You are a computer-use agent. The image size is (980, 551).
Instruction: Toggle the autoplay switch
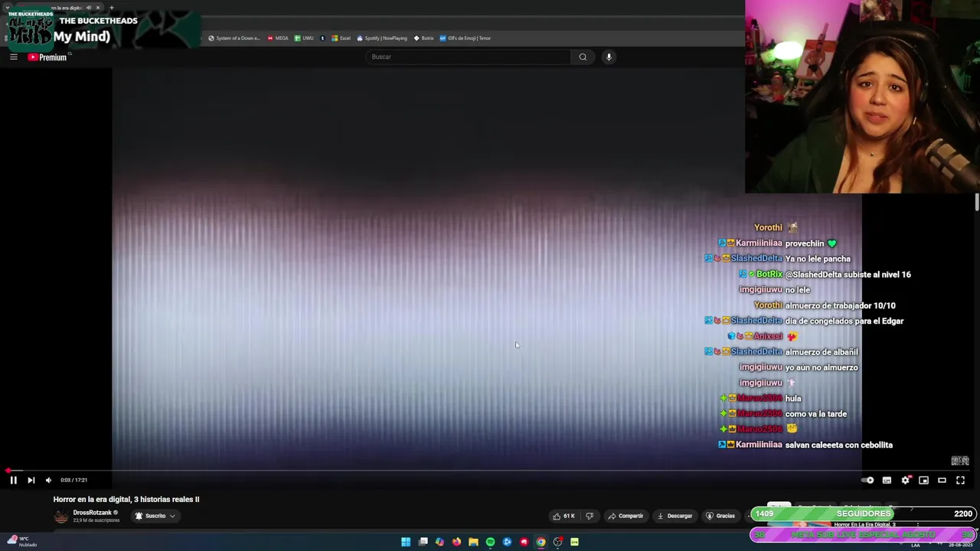pyautogui.click(x=867, y=480)
